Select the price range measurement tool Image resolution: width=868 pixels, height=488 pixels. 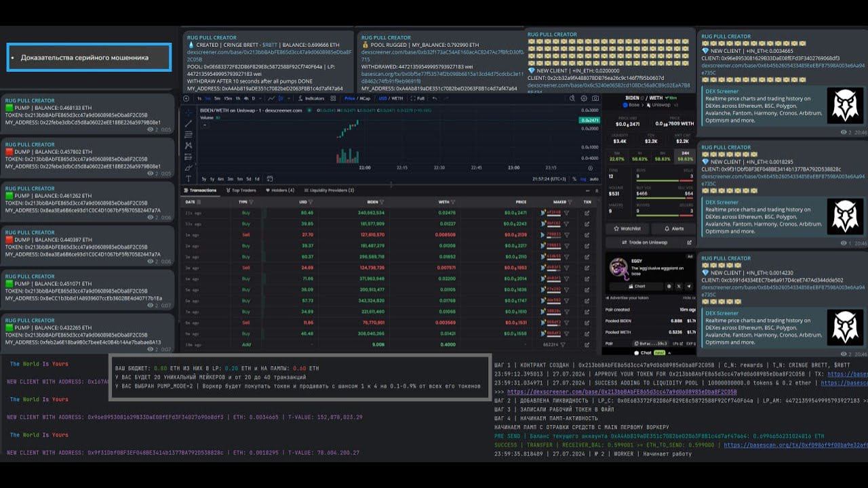click(189, 157)
